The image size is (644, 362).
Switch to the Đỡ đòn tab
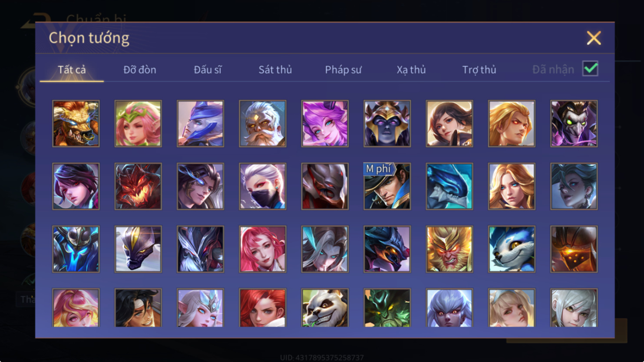tap(140, 69)
